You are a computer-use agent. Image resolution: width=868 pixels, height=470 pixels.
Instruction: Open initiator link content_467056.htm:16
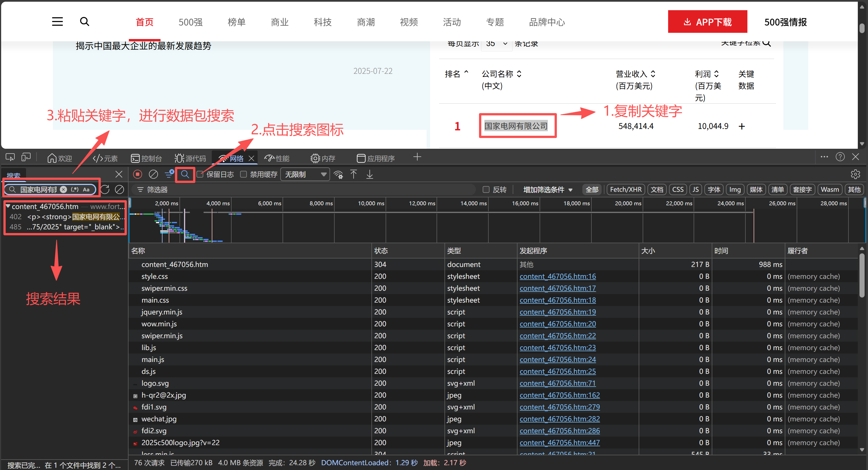(557, 276)
